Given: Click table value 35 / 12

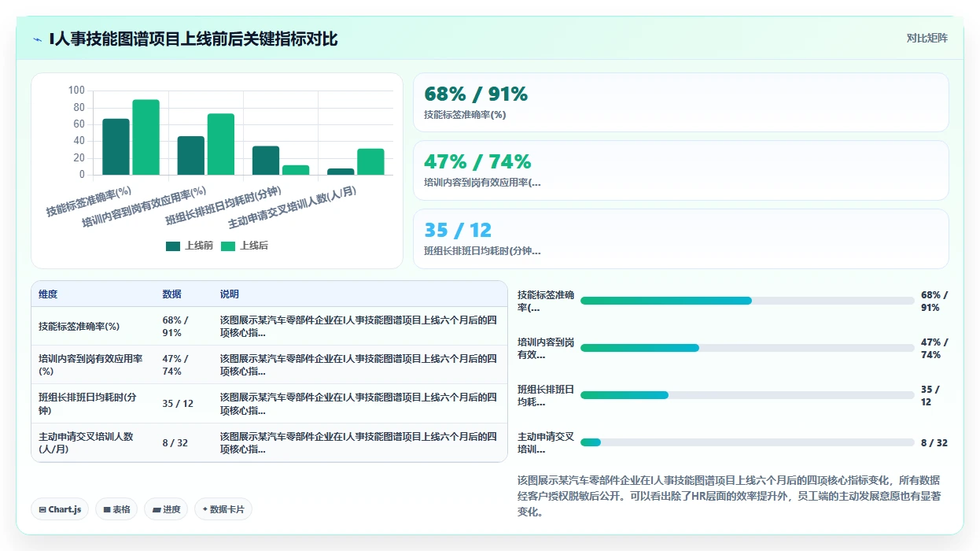Looking at the screenshot, I should tap(178, 404).
